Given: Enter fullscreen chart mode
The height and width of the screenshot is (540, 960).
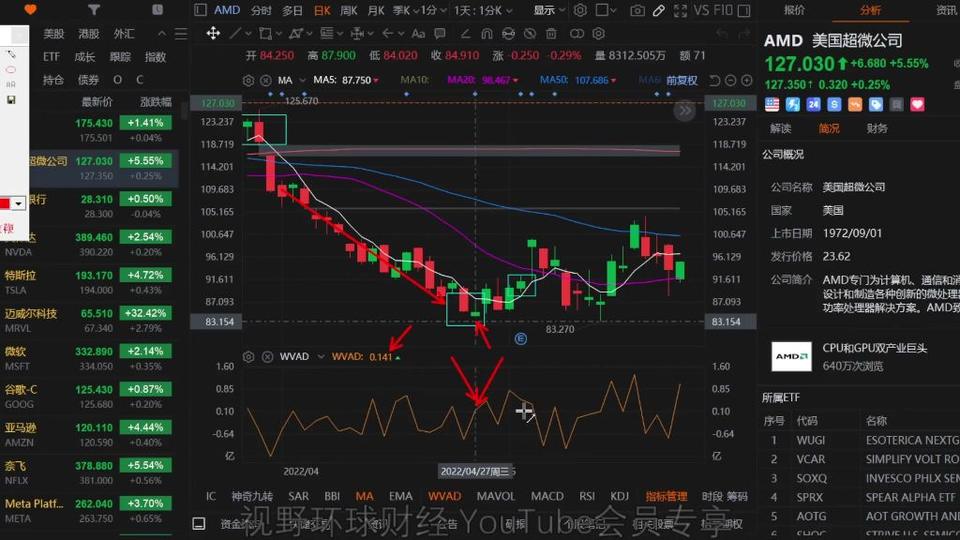Looking at the screenshot, I should coord(680,10).
